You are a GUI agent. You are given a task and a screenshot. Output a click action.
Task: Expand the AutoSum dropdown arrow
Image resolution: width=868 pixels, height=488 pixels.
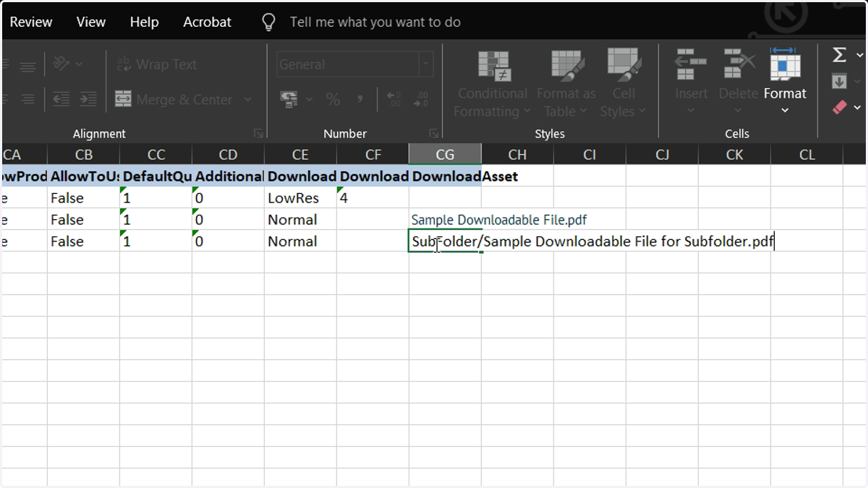coord(859,55)
